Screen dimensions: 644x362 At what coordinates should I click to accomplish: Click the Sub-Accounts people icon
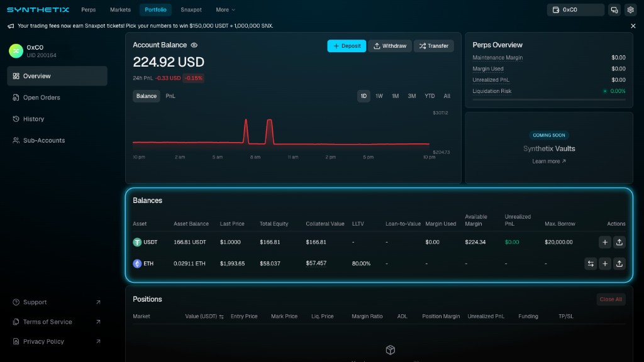coord(16,140)
